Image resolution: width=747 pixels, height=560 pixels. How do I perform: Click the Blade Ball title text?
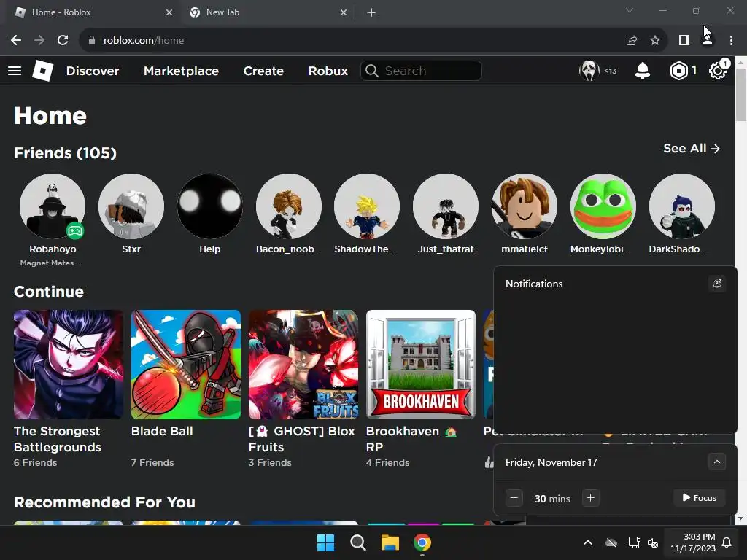162,432
